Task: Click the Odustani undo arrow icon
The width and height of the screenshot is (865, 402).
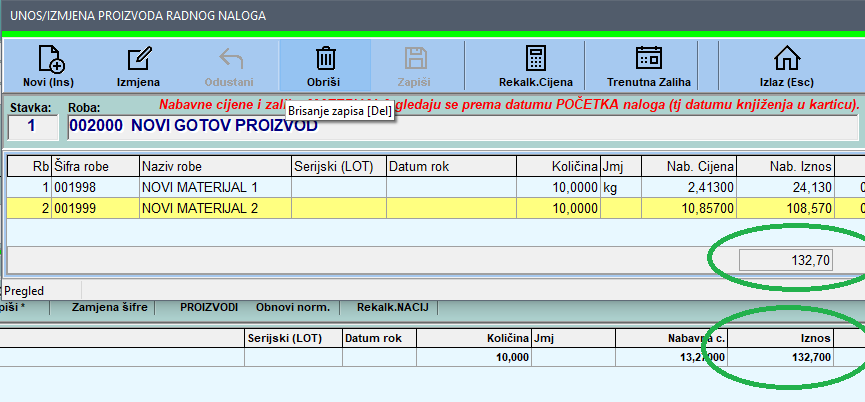Action: 230,58
